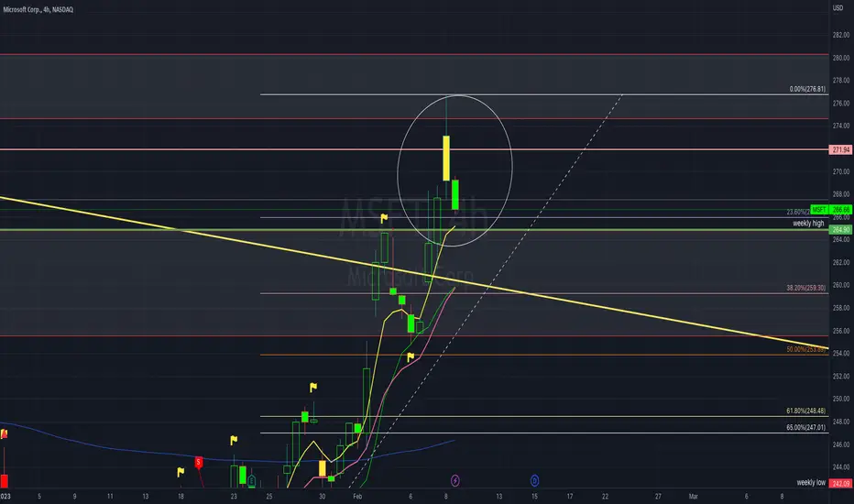Click the 282.00 price axis label

tap(840, 35)
